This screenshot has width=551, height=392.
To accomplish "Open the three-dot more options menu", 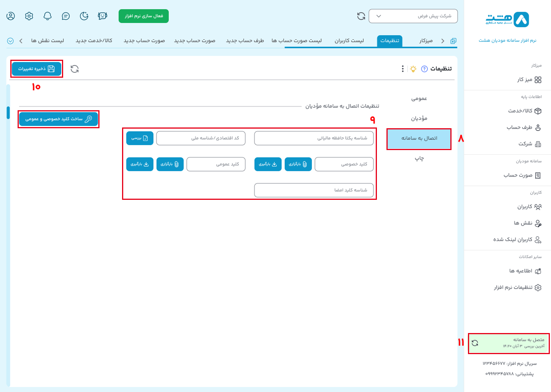I will pos(403,69).
